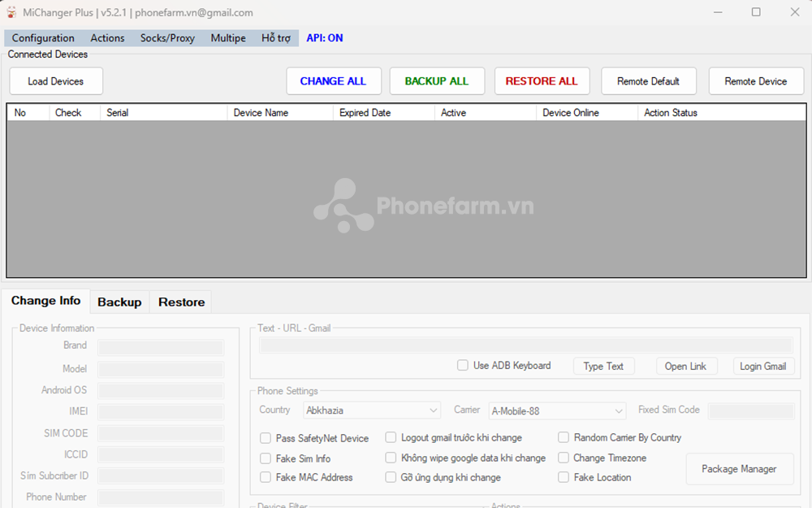
Task: Click the RESTORE ALL button
Action: point(542,81)
